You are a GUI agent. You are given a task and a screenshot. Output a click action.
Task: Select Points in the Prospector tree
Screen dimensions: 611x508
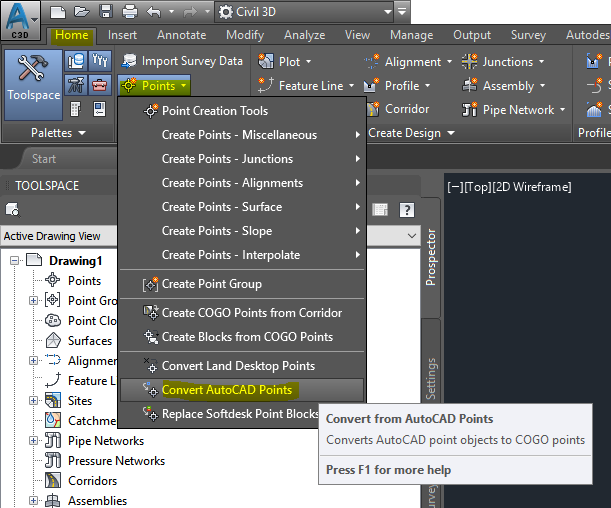point(84,281)
